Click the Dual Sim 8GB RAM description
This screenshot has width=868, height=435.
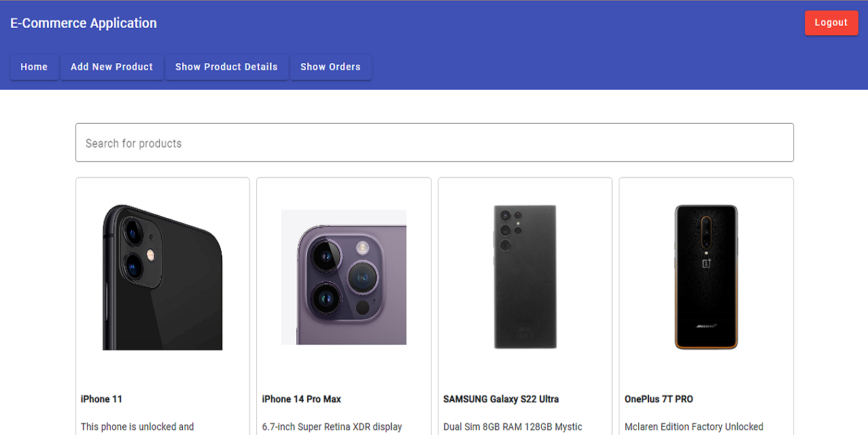point(513,427)
